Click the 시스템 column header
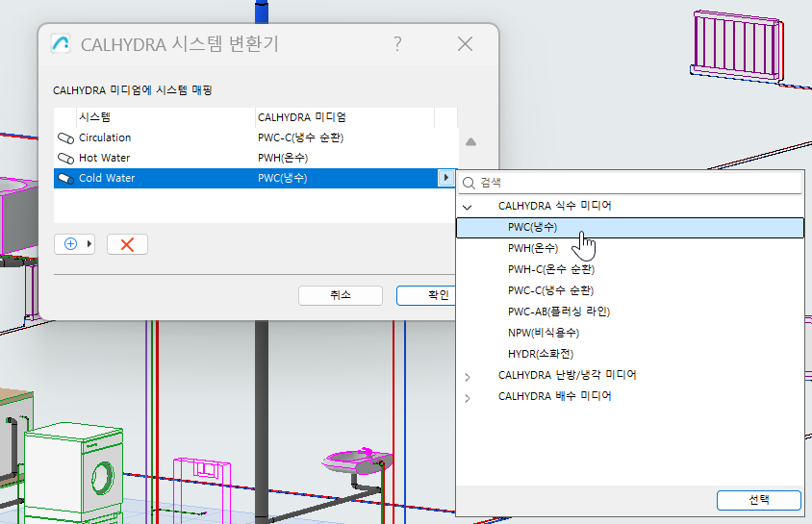The height and width of the screenshot is (524, 812). point(165,117)
